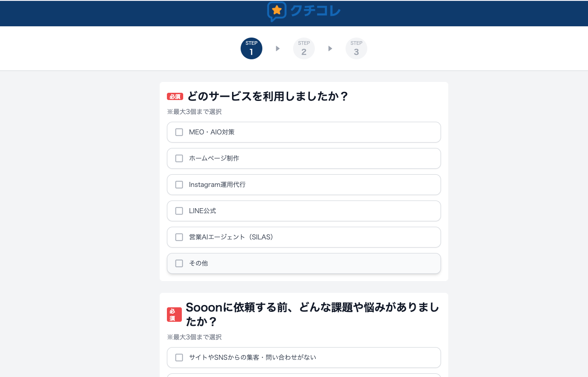Click the first ※最大3個まで選択 note

tap(194, 112)
